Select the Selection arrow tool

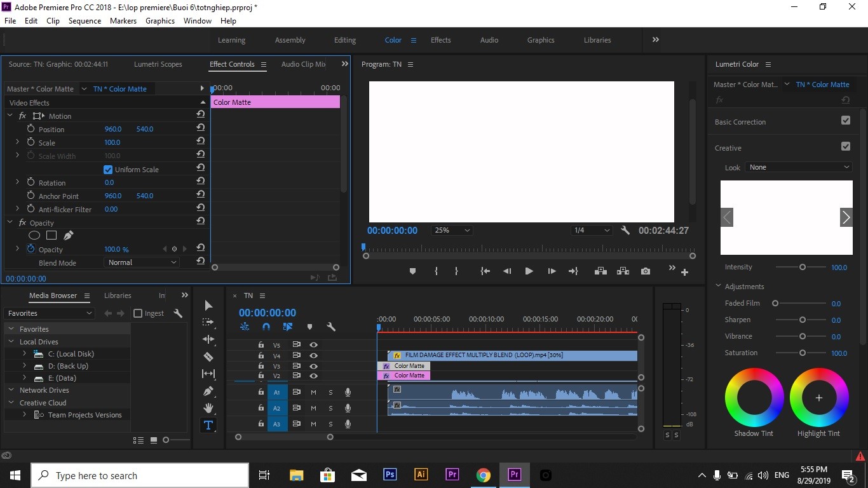pyautogui.click(x=208, y=306)
